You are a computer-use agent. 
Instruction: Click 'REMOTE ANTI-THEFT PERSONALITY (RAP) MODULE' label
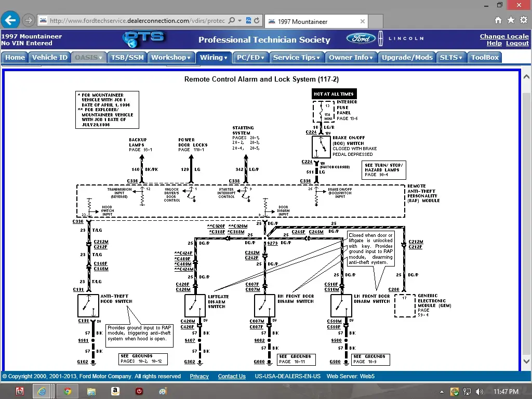click(x=423, y=193)
